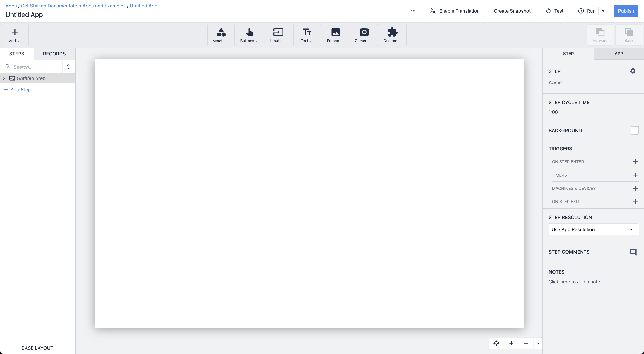Switch to the RECORDS tab
This screenshot has width=644, height=354.
tap(54, 54)
